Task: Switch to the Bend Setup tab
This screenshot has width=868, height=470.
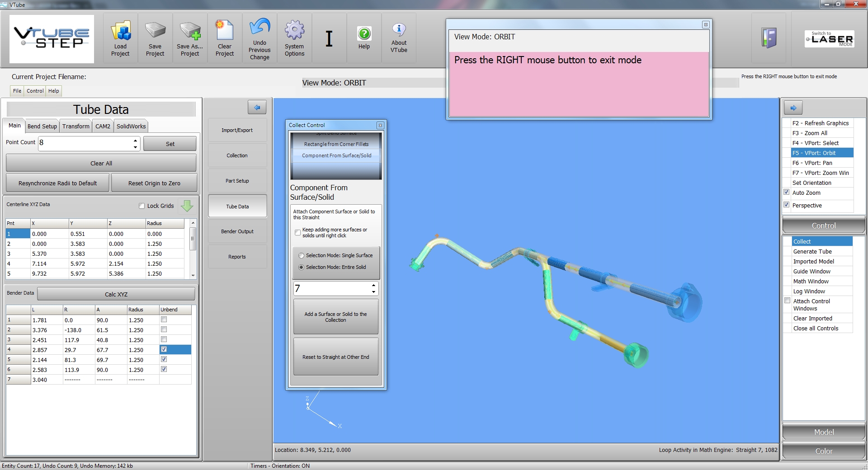Action: (42, 127)
